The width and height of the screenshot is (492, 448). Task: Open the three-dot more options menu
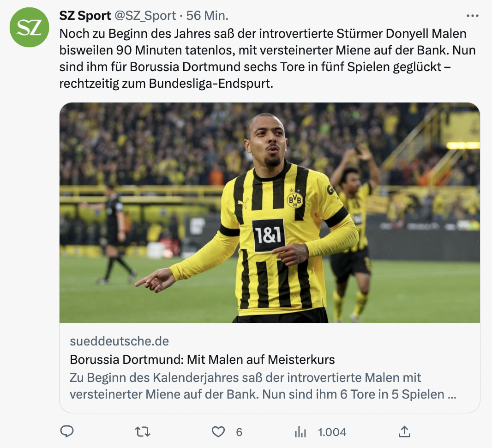(473, 16)
